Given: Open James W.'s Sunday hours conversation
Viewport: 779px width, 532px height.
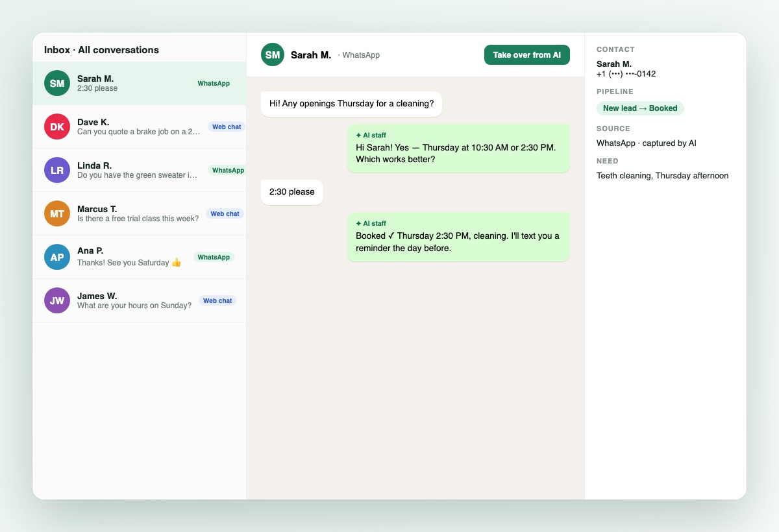Looking at the screenshot, I should coord(140,300).
